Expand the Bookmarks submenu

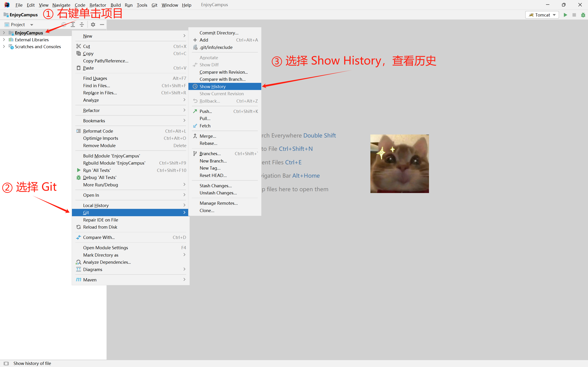tap(185, 120)
